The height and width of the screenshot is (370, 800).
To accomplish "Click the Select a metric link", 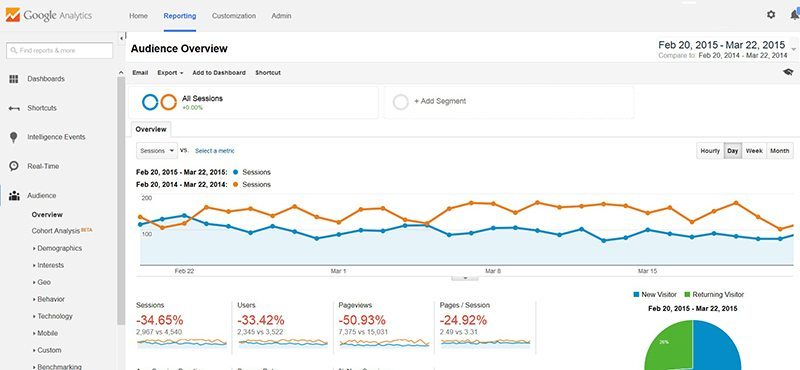I will [215, 151].
